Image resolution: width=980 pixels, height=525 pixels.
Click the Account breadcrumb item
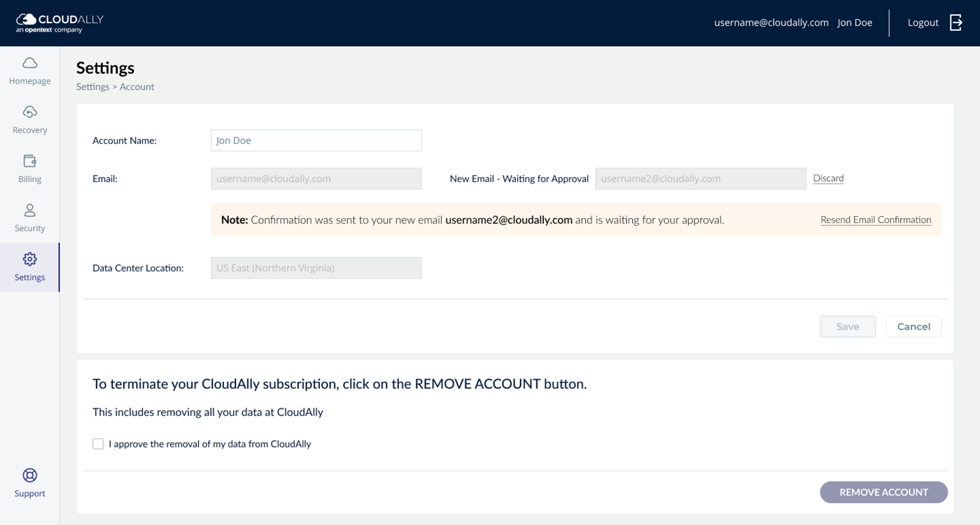pyautogui.click(x=137, y=87)
